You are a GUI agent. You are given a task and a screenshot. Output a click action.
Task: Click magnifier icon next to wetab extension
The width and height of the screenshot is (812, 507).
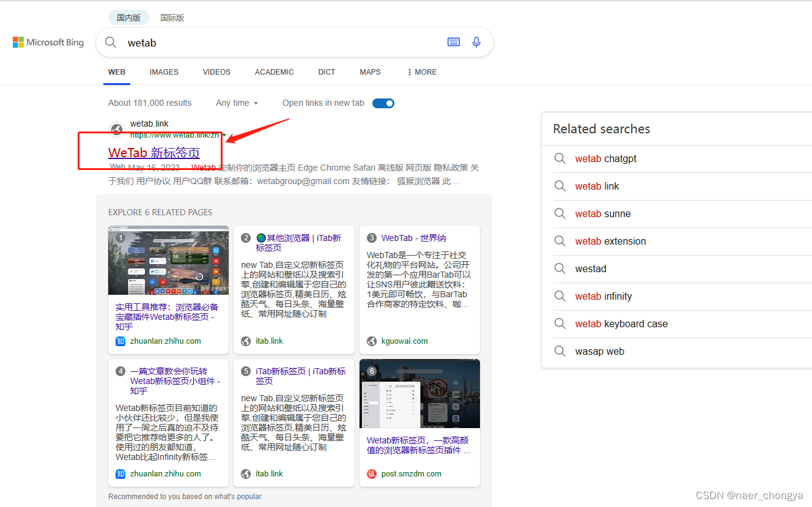559,241
